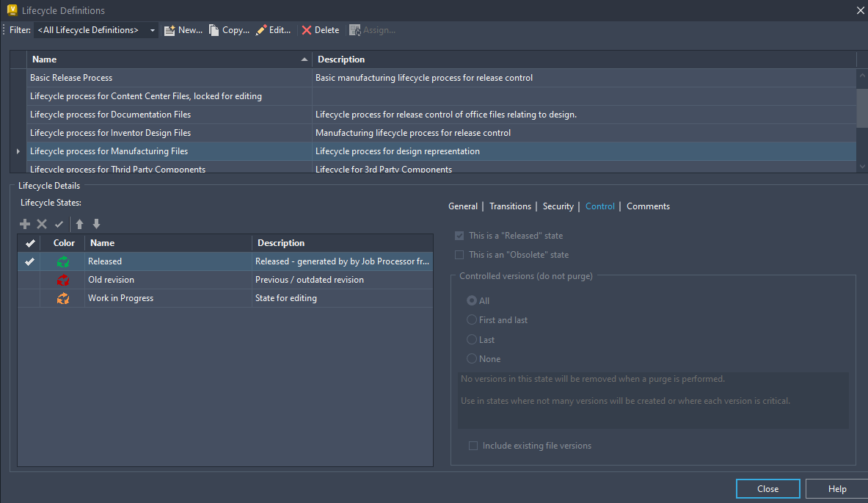Click the Old revision state color swatch
Image resolution: width=868 pixels, height=503 pixels.
(63, 279)
